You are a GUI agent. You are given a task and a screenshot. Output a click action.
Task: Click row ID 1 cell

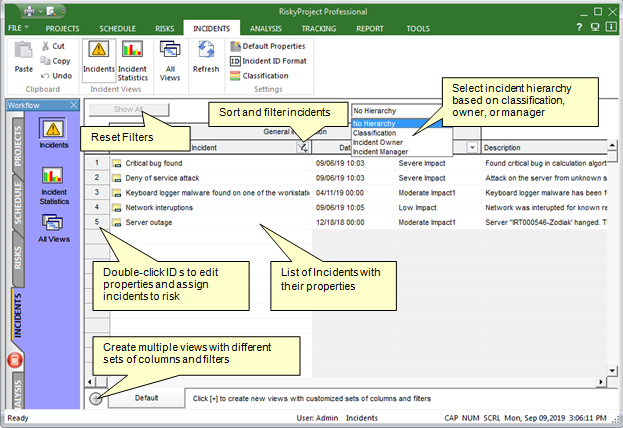97,163
